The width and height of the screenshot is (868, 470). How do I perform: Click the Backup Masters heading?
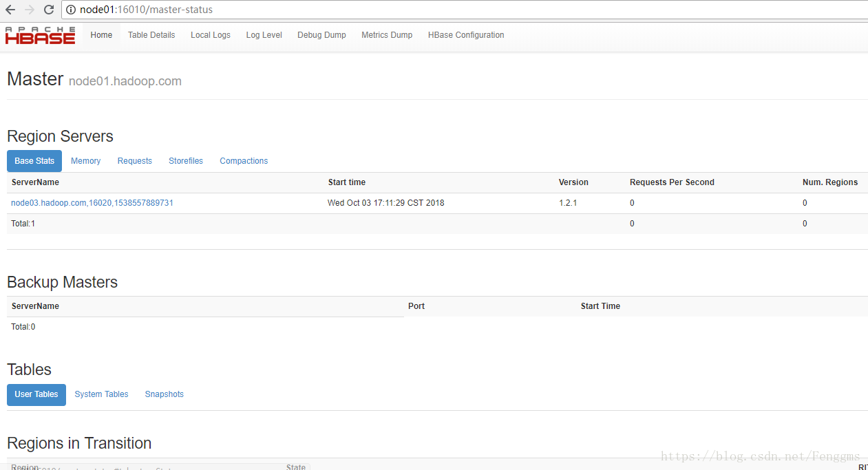[62, 282]
